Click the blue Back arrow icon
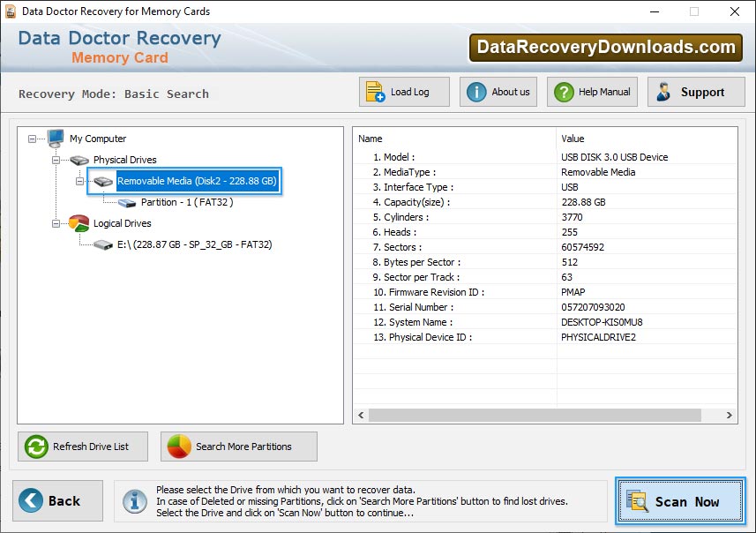756x533 pixels. (31, 500)
